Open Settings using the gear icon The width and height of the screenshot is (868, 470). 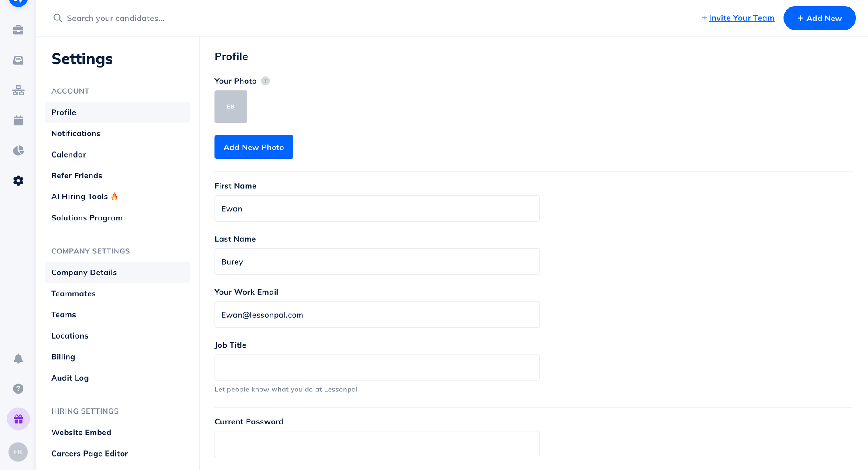[x=18, y=181]
